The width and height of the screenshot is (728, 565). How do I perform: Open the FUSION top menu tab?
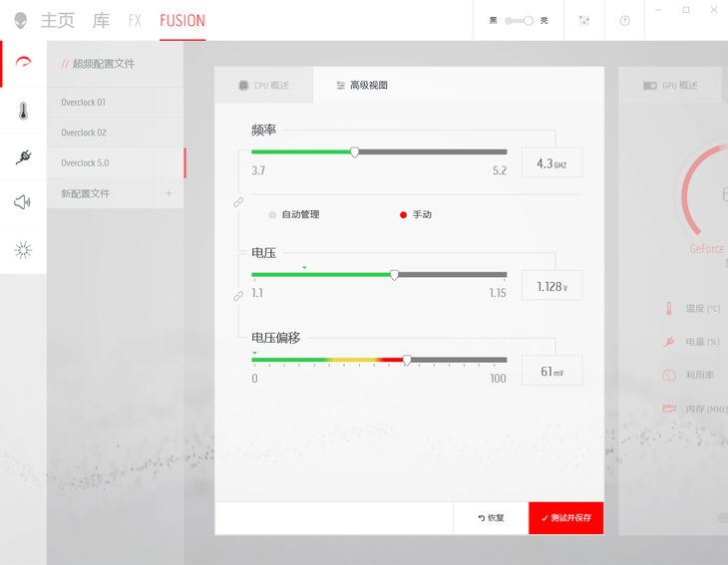[182, 21]
